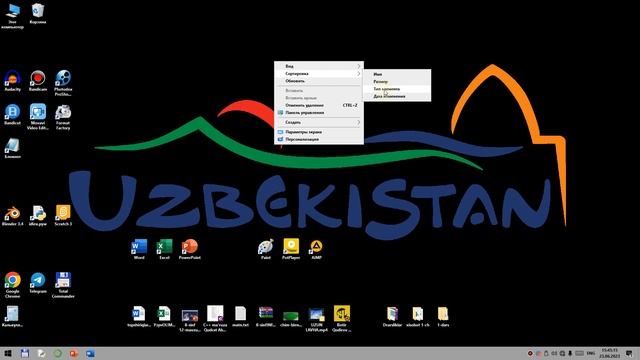Choose Отменить удаление in context menu
640x360 pixels.
pyautogui.click(x=319, y=105)
